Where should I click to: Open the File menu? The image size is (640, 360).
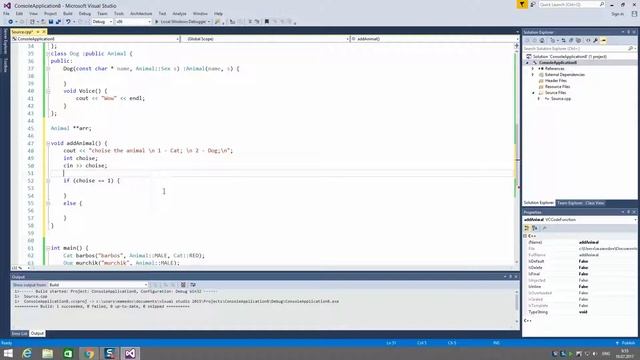6,13
